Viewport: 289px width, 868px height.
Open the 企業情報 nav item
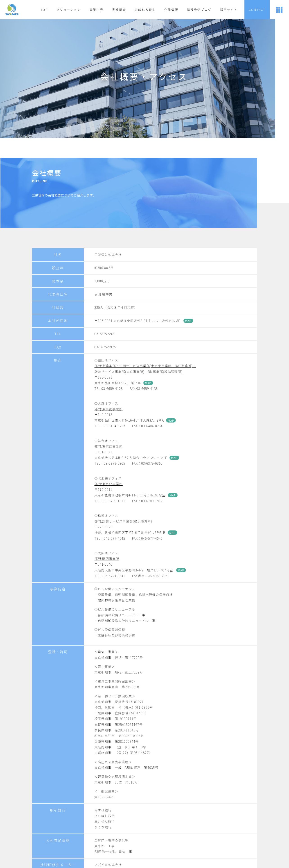tap(171, 10)
